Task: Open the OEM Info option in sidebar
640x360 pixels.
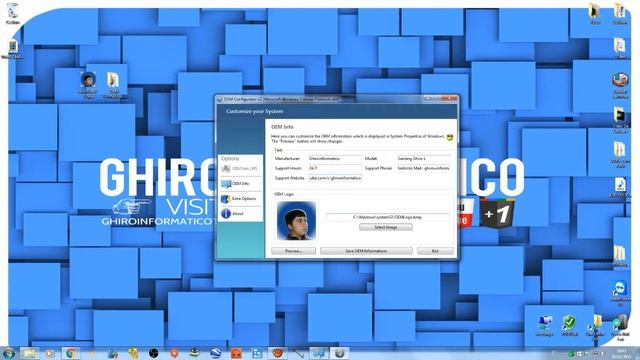Action: click(x=240, y=184)
